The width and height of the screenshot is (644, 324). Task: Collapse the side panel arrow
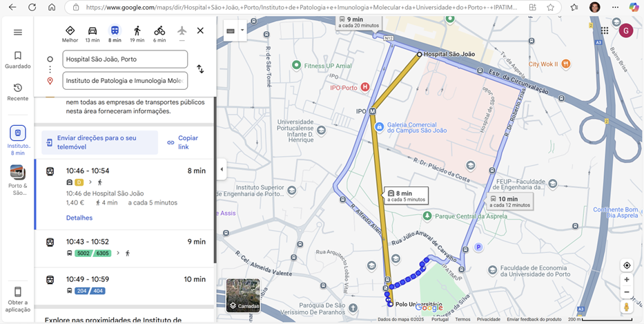[222, 169]
